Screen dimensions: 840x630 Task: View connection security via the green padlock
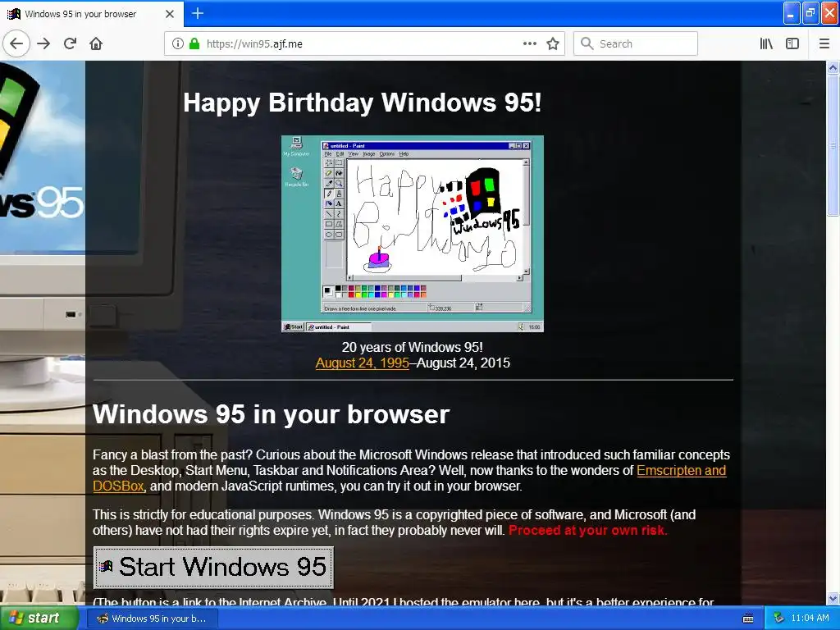coord(194,43)
